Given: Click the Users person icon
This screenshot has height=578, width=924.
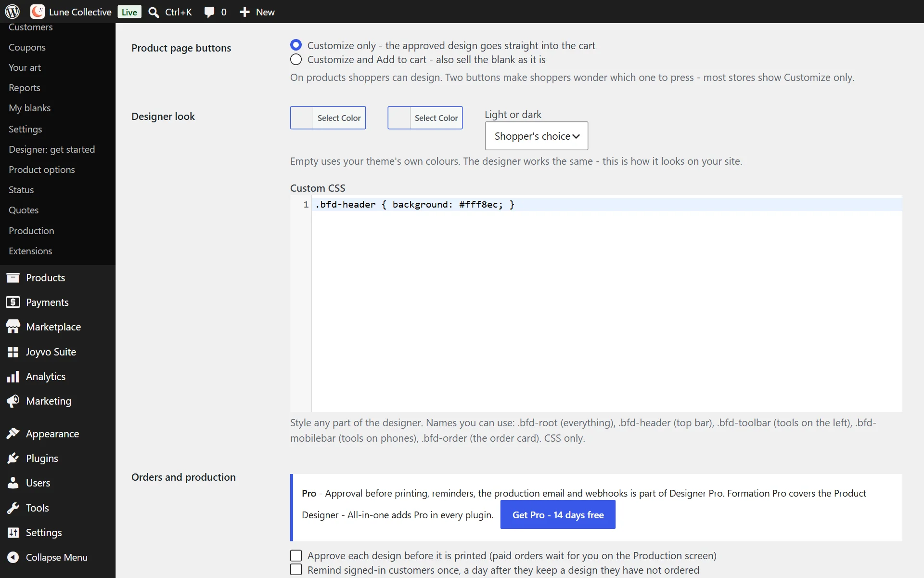Looking at the screenshot, I should pyautogui.click(x=13, y=483).
